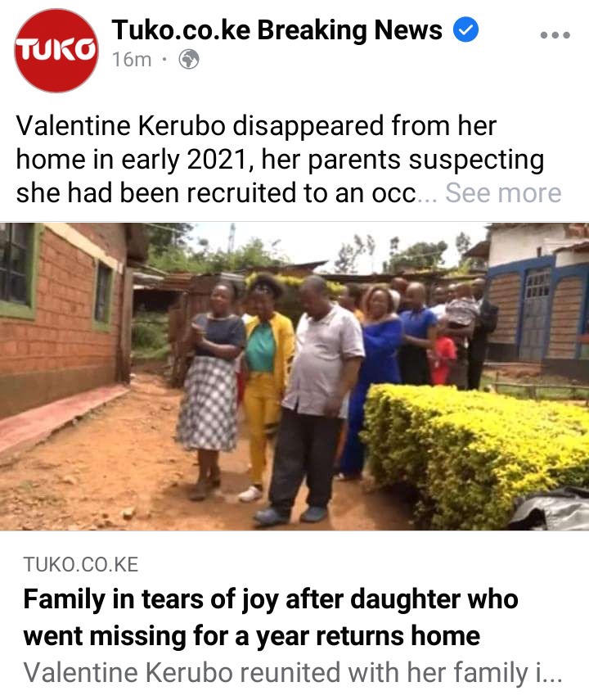
Task: Expand the post with See more
Action: (503, 193)
